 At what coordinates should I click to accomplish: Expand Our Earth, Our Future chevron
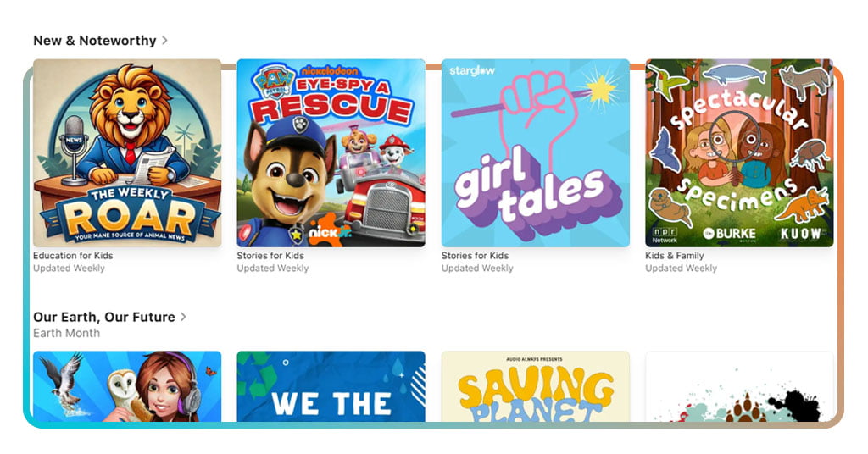(x=183, y=317)
